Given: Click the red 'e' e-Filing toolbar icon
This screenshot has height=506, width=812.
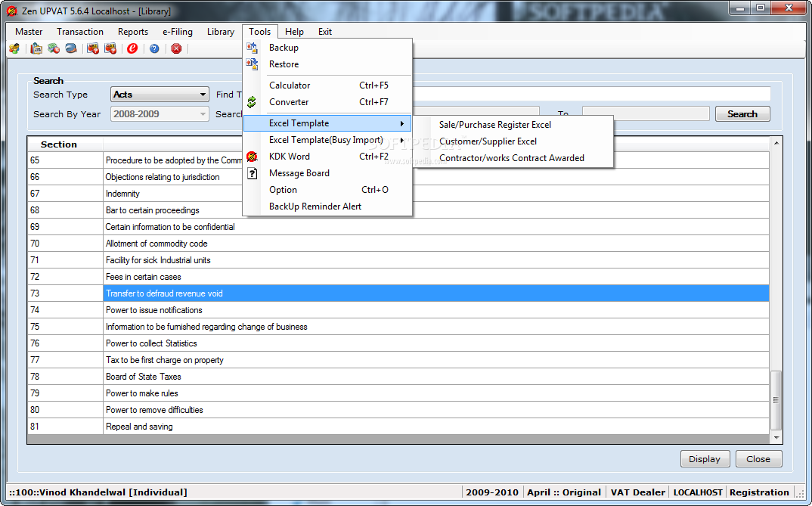Looking at the screenshot, I should coord(132,48).
